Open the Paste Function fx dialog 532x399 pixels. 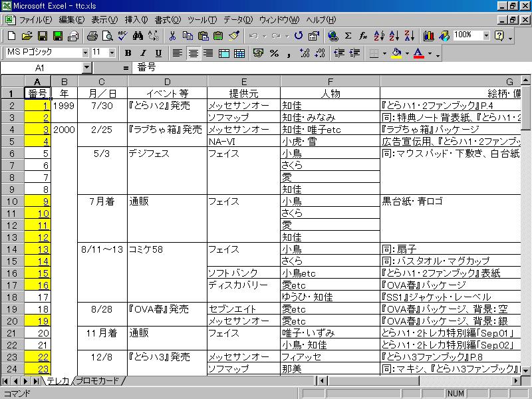tap(363, 36)
